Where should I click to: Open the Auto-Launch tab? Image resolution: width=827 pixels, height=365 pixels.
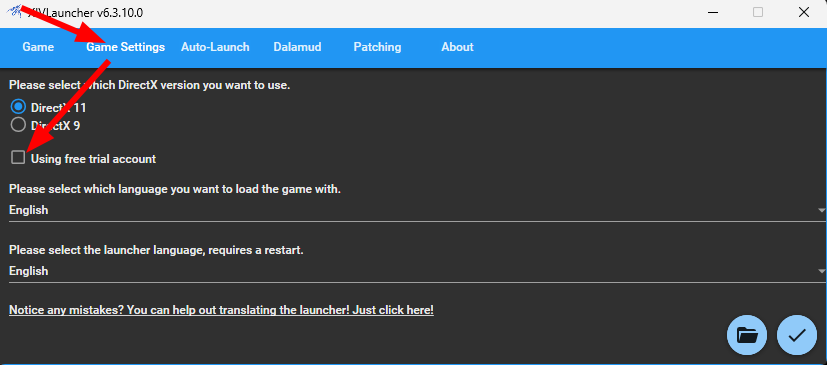click(215, 47)
